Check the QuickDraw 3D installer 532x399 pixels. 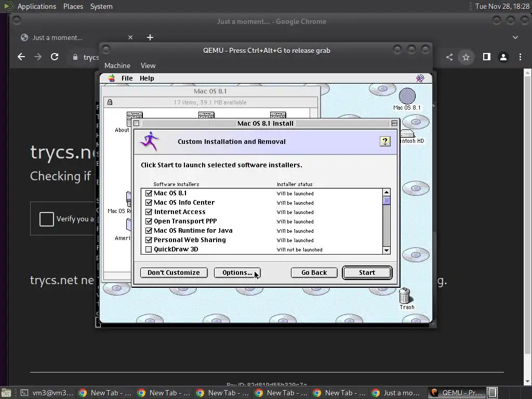(x=149, y=249)
